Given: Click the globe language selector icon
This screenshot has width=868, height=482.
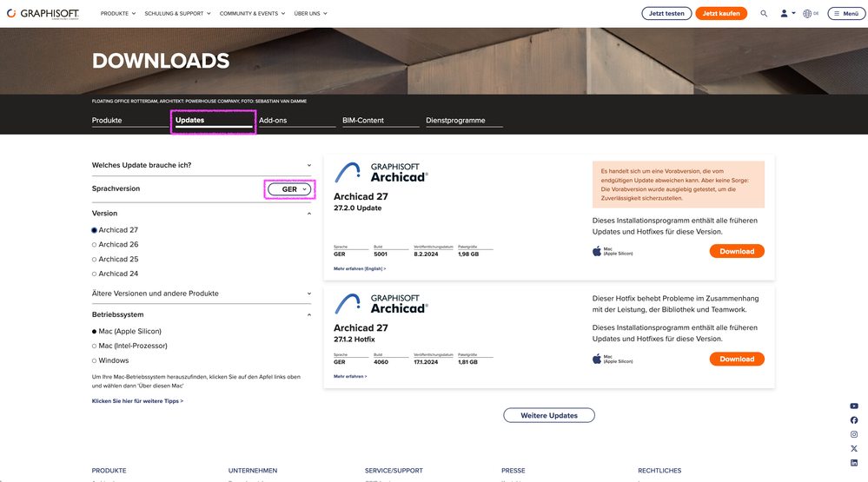Looking at the screenshot, I should [x=807, y=13].
